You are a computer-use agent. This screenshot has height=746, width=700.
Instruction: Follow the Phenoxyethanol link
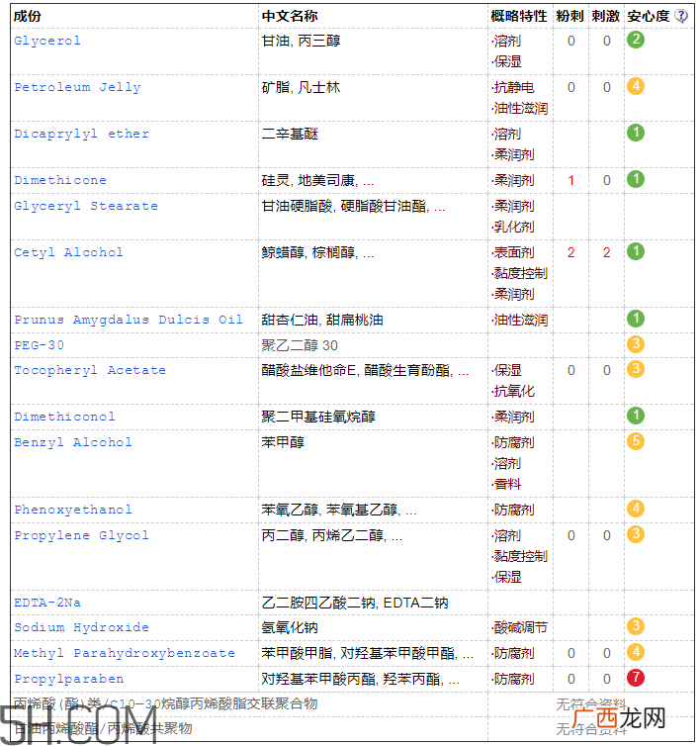(73, 510)
